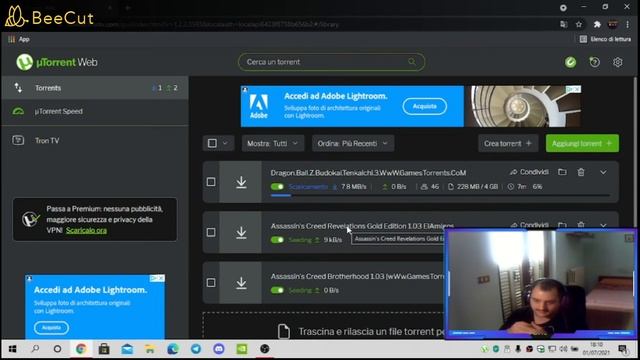The height and width of the screenshot is (360, 640).
Task: Open Microsoft Store from the taskbar
Action: [x=104, y=349]
